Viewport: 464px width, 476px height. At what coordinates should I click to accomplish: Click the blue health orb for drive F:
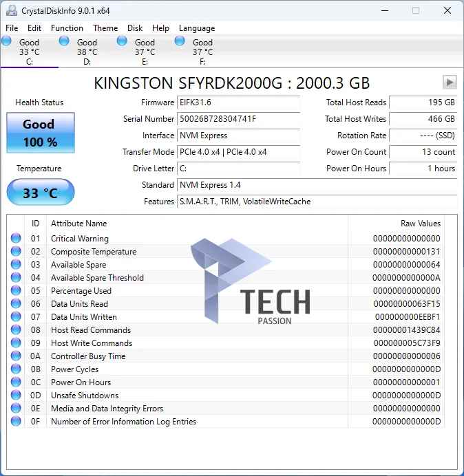pos(180,41)
